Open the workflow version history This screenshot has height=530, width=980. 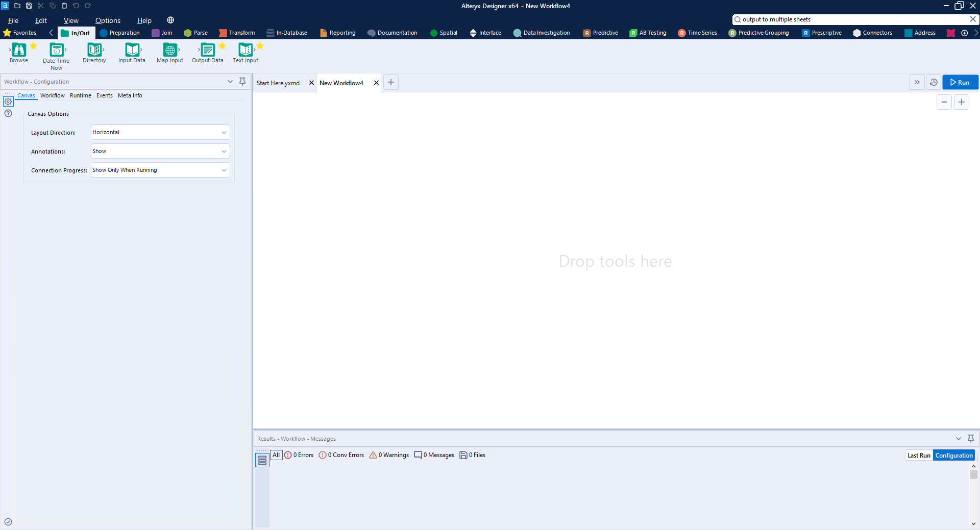(934, 82)
